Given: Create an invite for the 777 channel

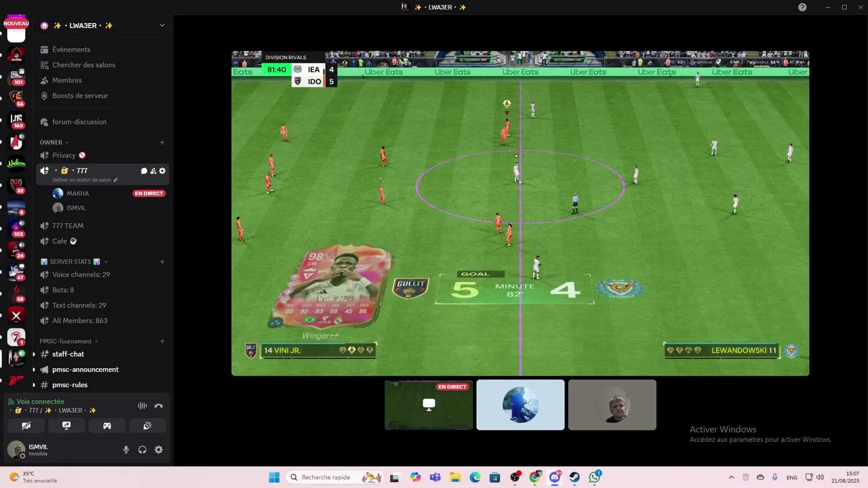Looking at the screenshot, I should click(153, 171).
